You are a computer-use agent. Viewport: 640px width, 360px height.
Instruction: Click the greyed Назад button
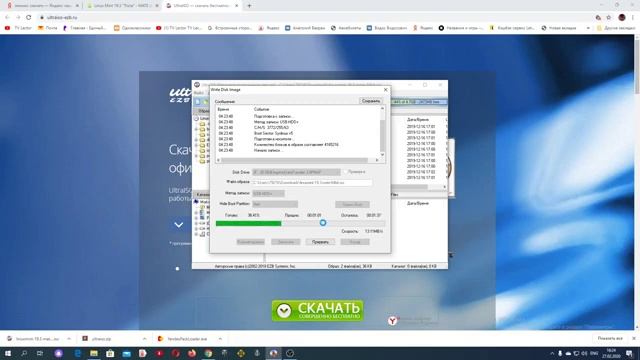(x=355, y=242)
